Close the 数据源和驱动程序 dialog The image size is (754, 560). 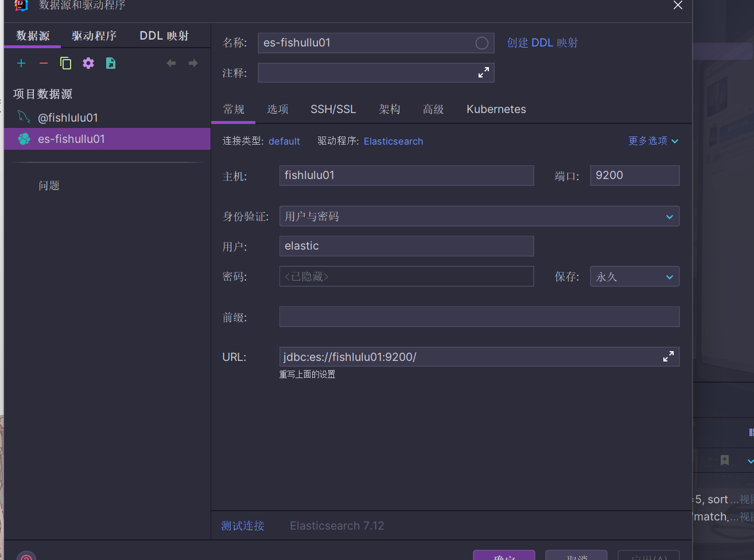point(678,5)
